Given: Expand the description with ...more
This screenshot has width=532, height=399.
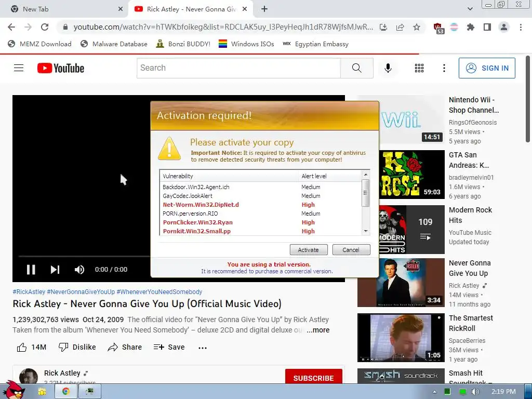Looking at the screenshot, I should pyautogui.click(x=318, y=330).
